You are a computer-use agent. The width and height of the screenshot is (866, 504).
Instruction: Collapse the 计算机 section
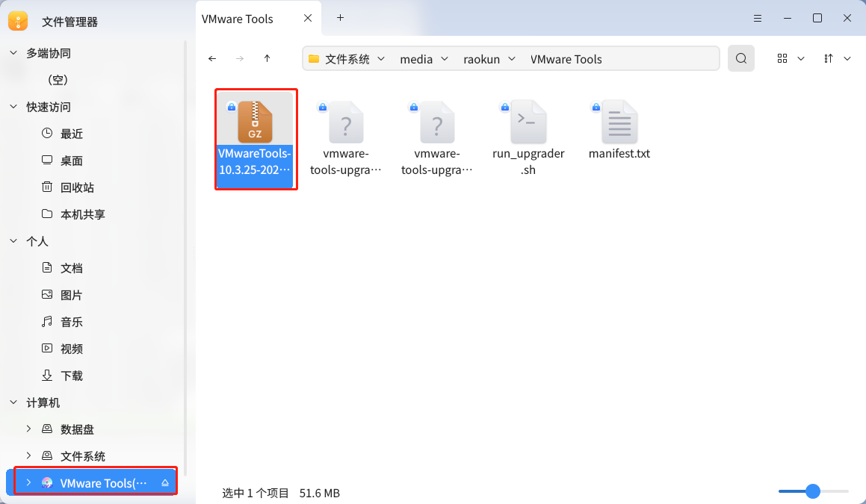click(x=13, y=402)
